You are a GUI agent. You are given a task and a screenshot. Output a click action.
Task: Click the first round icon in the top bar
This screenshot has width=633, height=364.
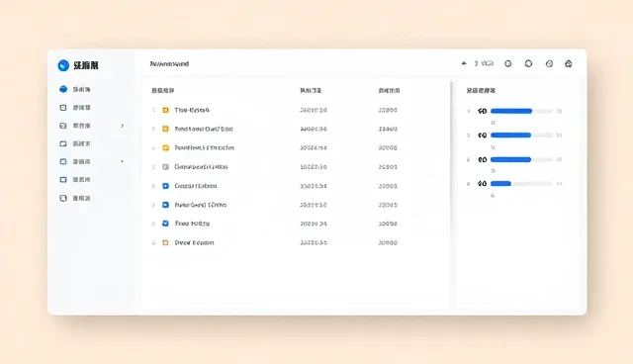point(508,63)
